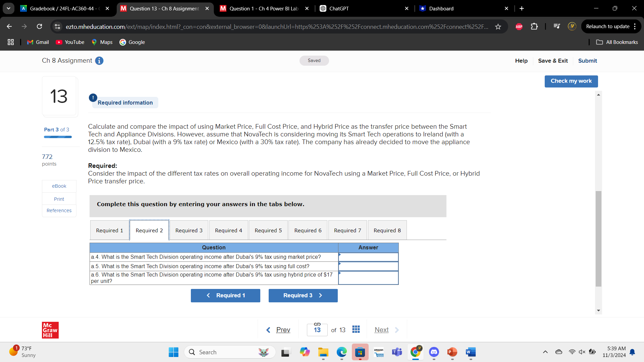Launch PowerPoint from the taskbar
The image size is (644, 362).
pos(452,352)
